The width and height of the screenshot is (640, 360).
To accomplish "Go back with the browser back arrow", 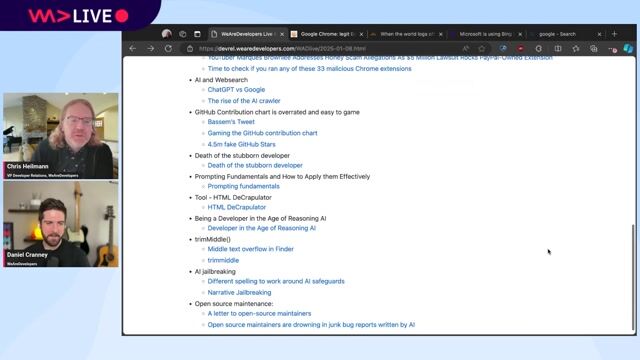I will point(133,49).
